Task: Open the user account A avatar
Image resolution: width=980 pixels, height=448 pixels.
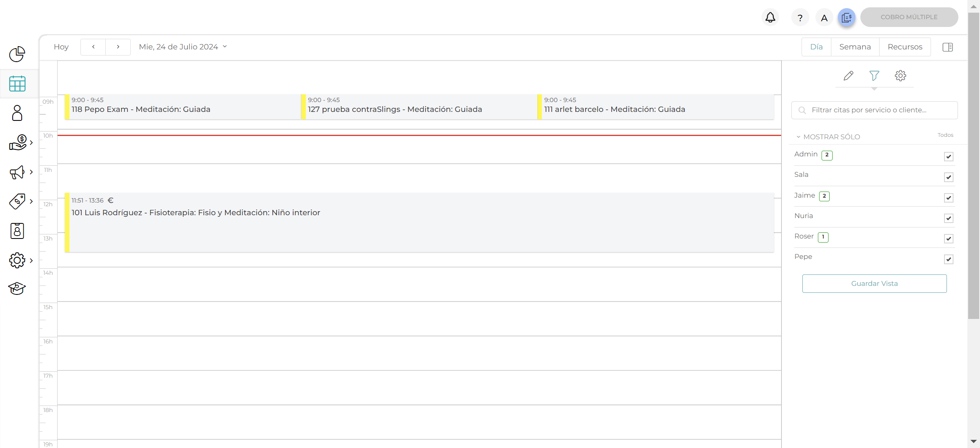Action: (x=824, y=18)
